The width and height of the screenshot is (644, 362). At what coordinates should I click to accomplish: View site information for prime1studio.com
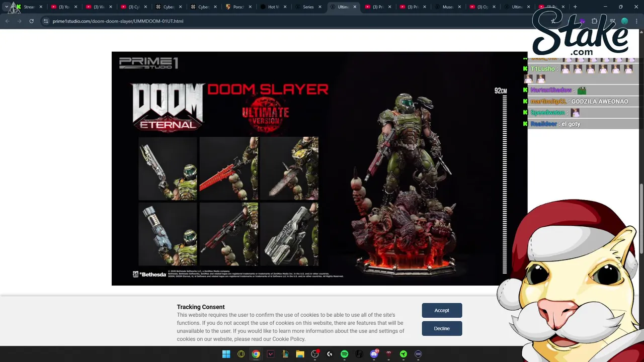(46, 21)
